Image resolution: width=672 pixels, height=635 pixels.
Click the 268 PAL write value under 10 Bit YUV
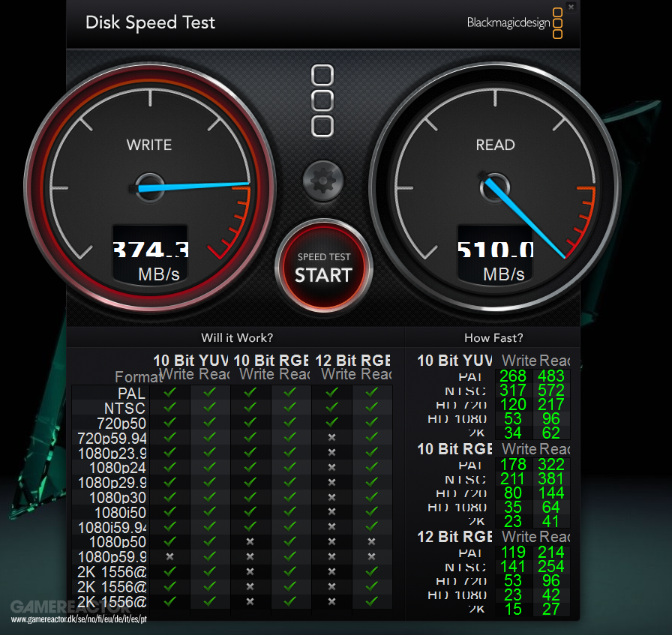(513, 376)
